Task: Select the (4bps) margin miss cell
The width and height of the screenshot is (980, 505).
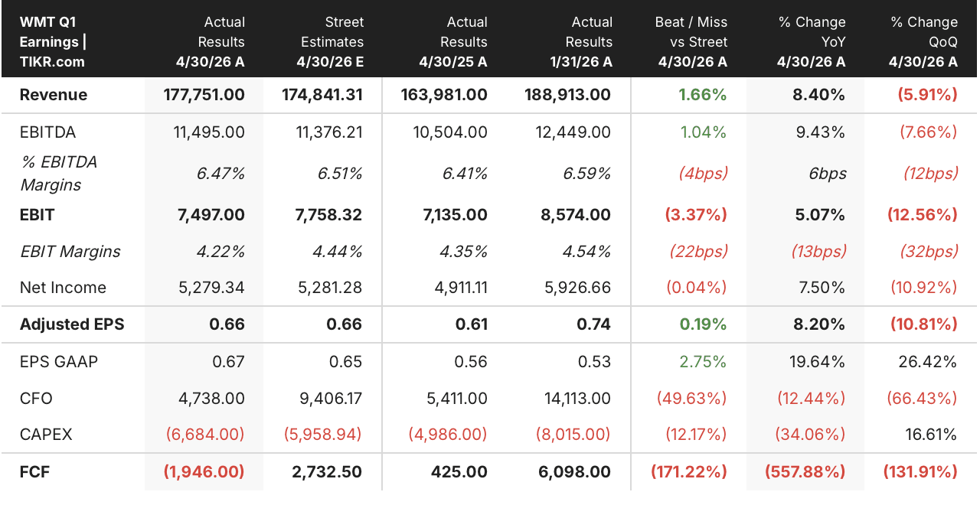Action: coord(703,174)
